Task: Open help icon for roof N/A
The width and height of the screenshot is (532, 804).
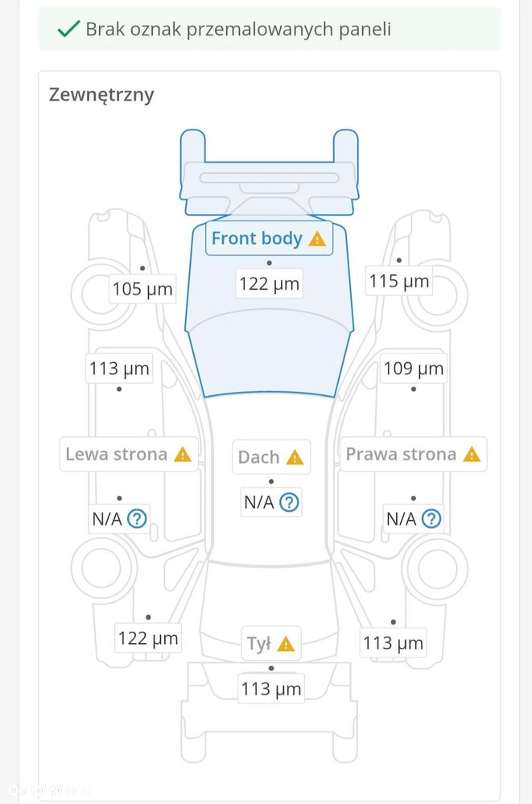Action: click(x=289, y=503)
